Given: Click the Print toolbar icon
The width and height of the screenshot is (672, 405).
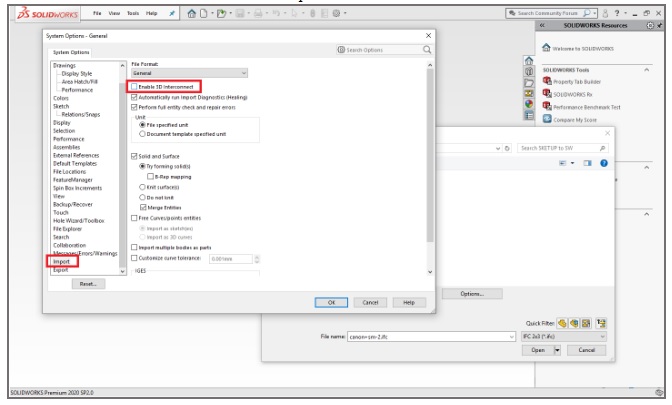Looking at the screenshot, I should tap(258, 14).
